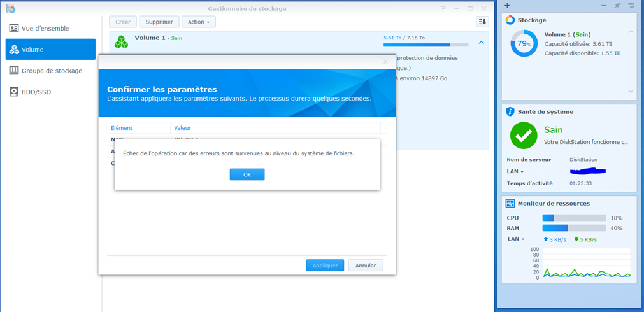The width and height of the screenshot is (644, 312).
Task: Go to the HDD/SSD section
Action: pos(50,92)
